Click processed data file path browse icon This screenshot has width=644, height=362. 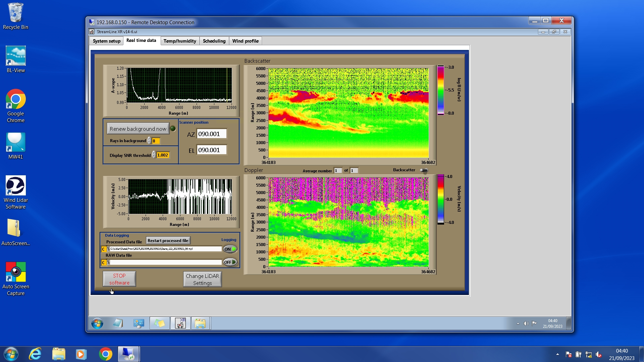pos(108,249)
